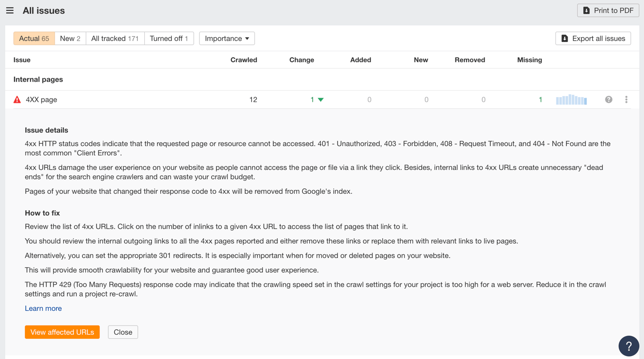
Task: Open the question mark help icon on 4XX row
Action: [609, 99]
